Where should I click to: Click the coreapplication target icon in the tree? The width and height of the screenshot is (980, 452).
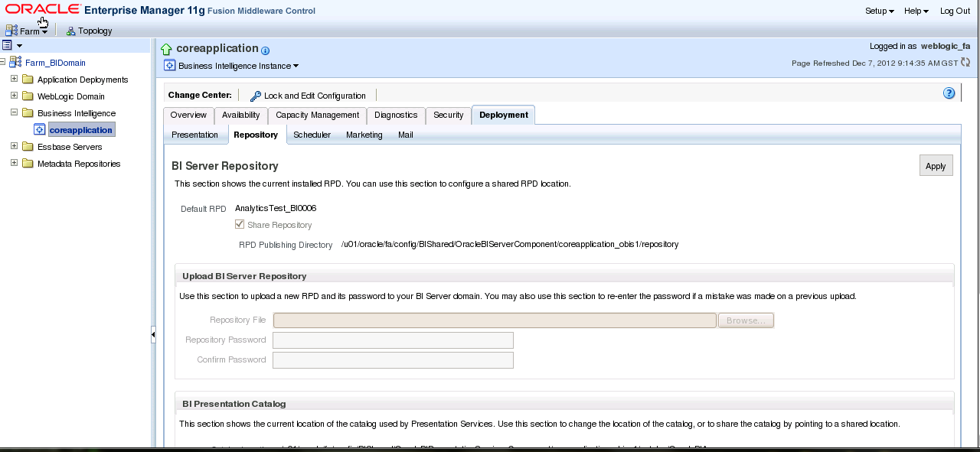coord(39,129)
